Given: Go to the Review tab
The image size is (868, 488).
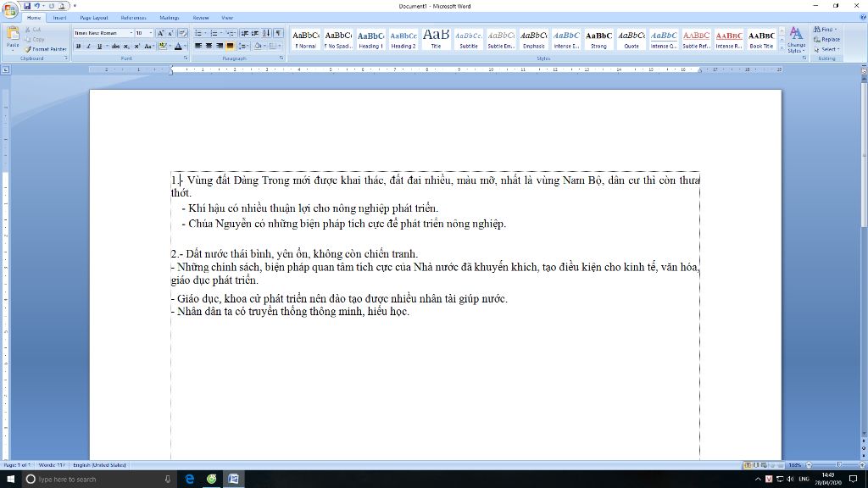Looking at the screenshot, I should tap(201, 18).
